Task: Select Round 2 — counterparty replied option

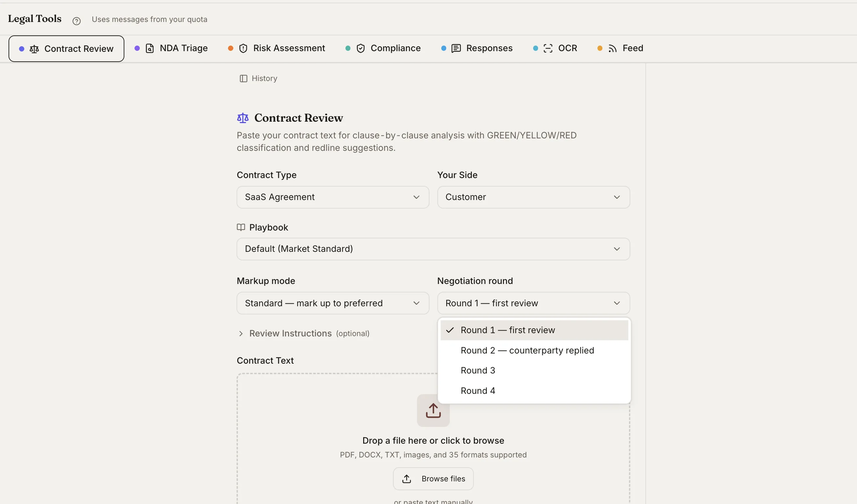Action: click(534, 351)
